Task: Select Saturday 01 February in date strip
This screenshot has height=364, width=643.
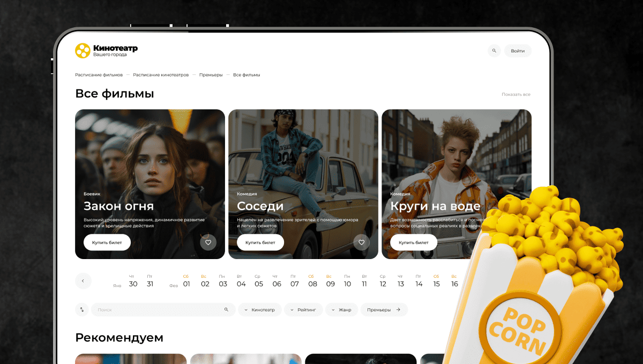Action: pyautogui.click(x=186, y=281)
